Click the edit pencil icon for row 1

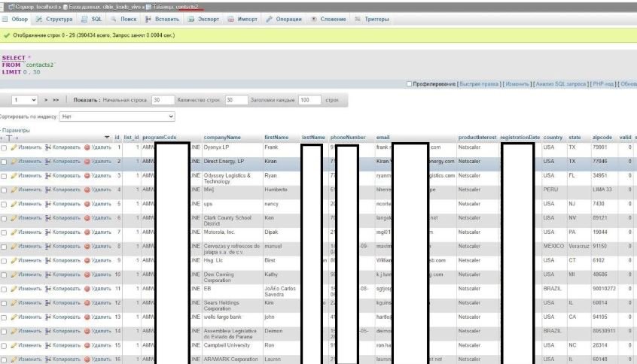point(14,147)
